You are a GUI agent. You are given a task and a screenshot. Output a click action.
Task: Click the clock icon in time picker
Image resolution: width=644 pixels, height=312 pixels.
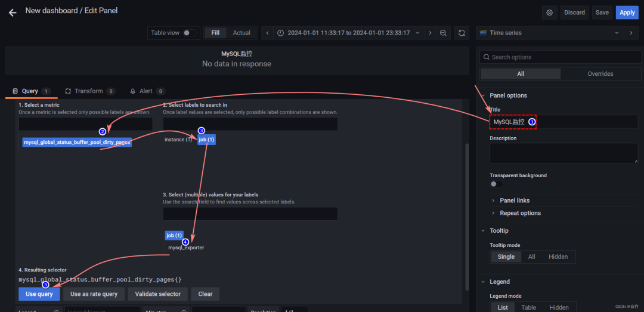coord(280,33)
